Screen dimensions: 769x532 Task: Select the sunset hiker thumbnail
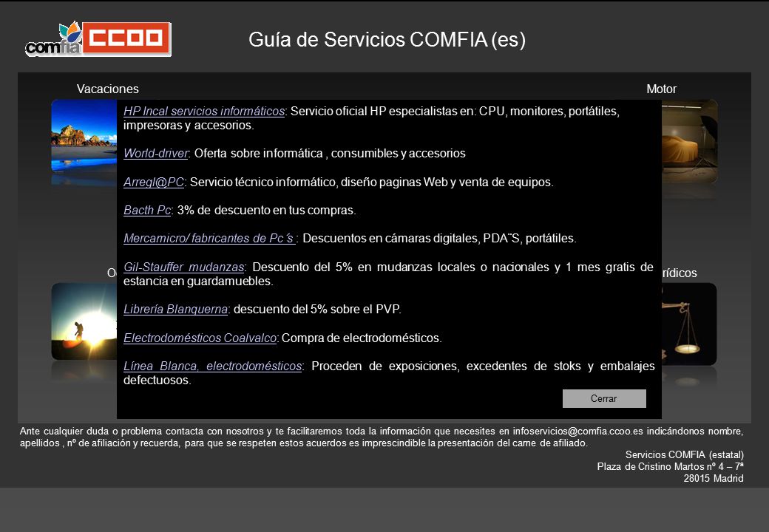point(84,321)
